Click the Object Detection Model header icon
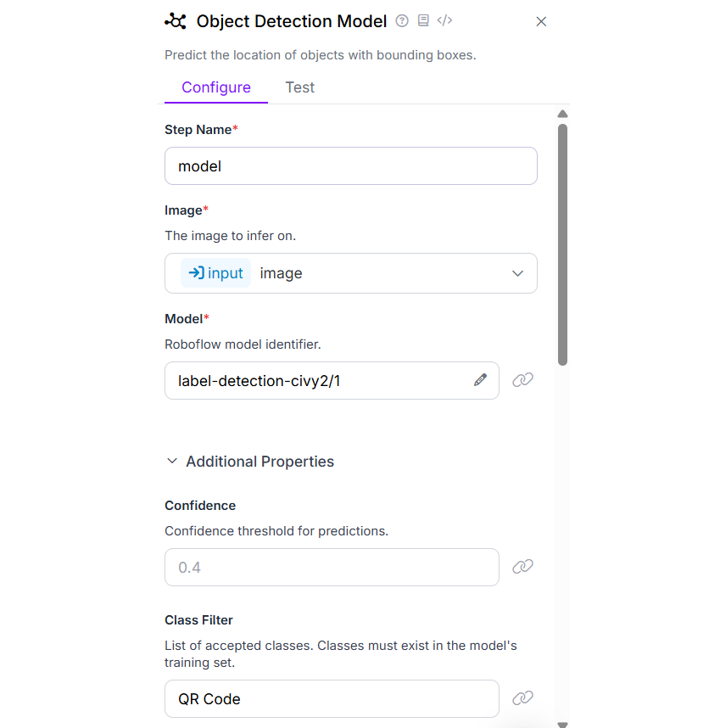720x728 pixels. (176, 21)
